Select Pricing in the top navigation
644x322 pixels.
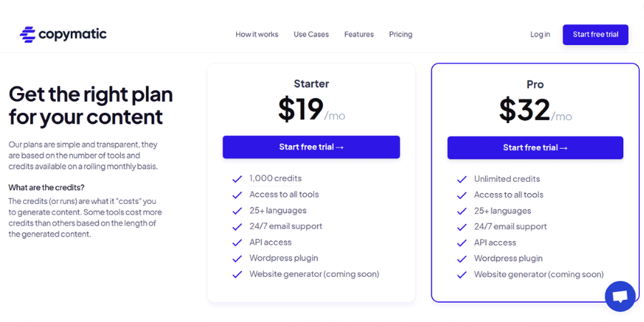(x=401, y=34)
